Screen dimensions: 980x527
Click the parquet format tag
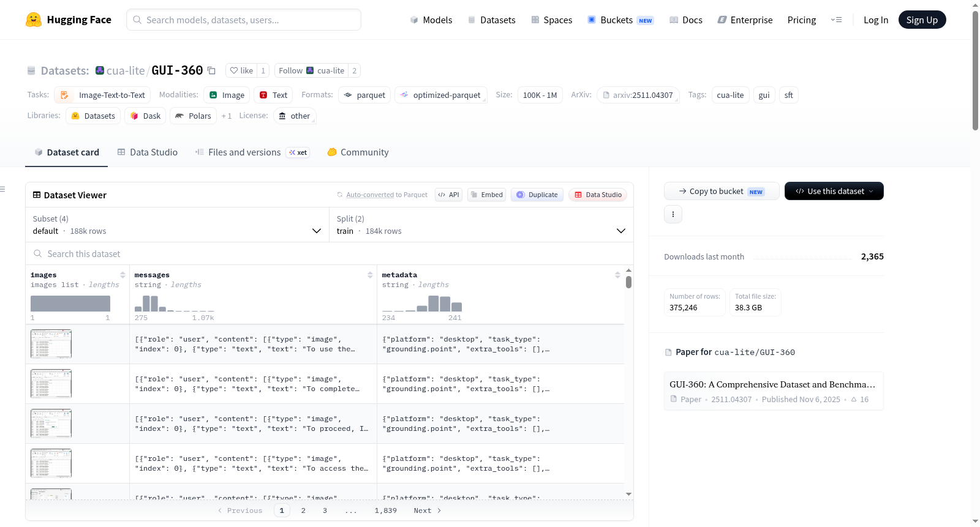(x=364, y=95)
